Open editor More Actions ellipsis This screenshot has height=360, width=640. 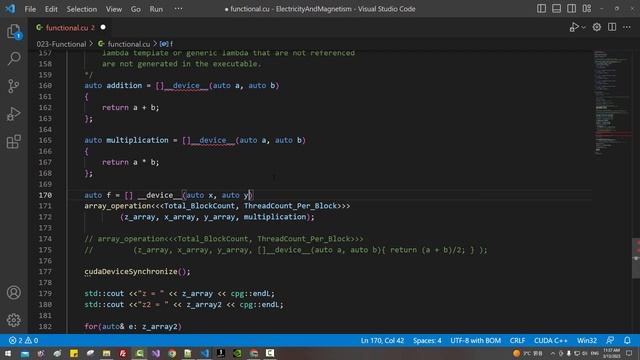pos(627,27)
